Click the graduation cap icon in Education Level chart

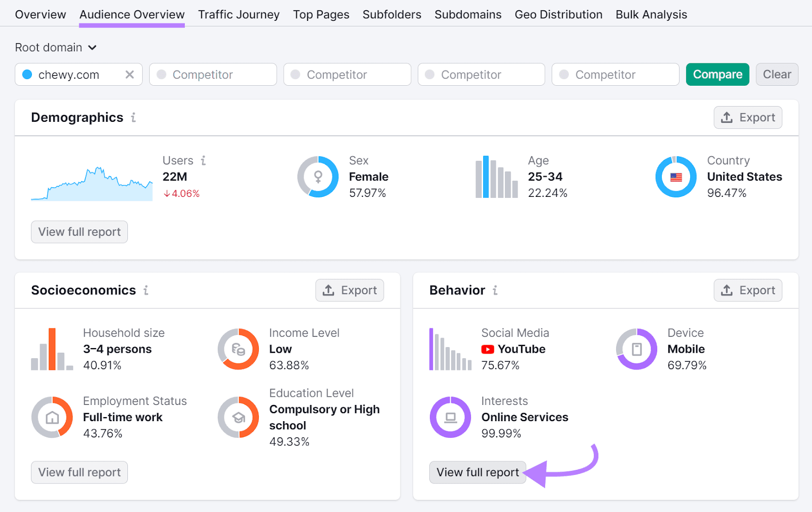coord(238,417)
